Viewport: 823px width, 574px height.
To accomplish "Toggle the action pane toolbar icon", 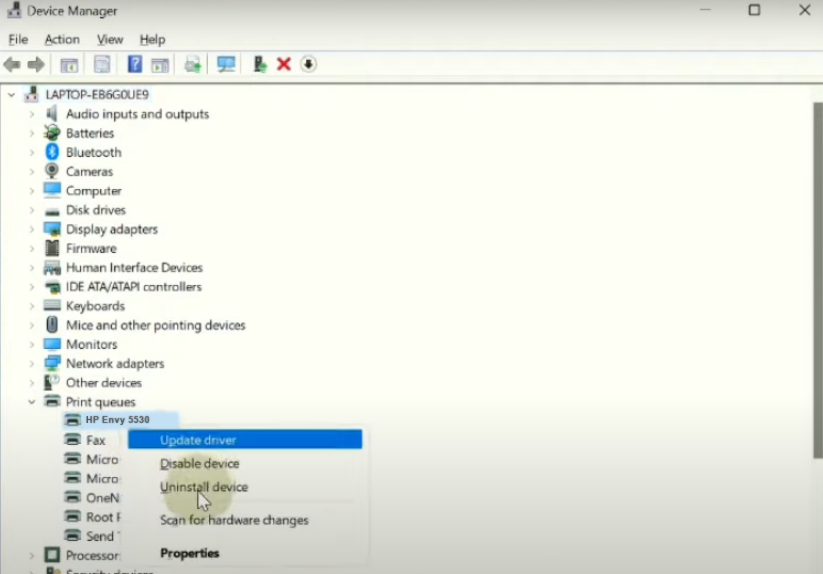I will [160, 65].
